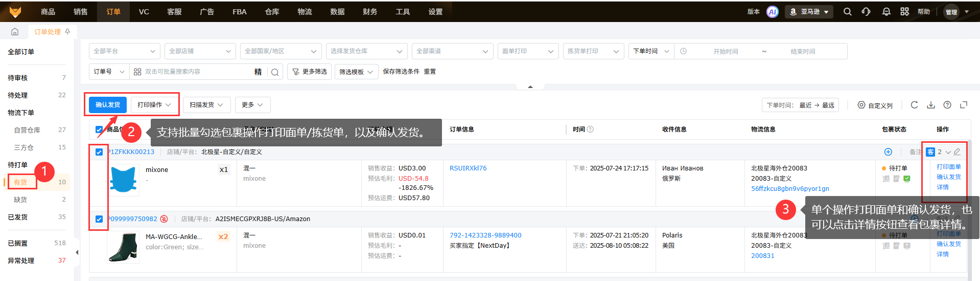980x281 pixels.
Task: Open the global search magnifier in header
Action: point(848,12)
